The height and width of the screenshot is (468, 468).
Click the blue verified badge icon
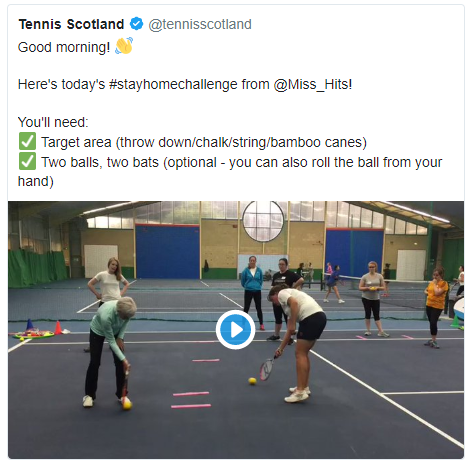136,24
